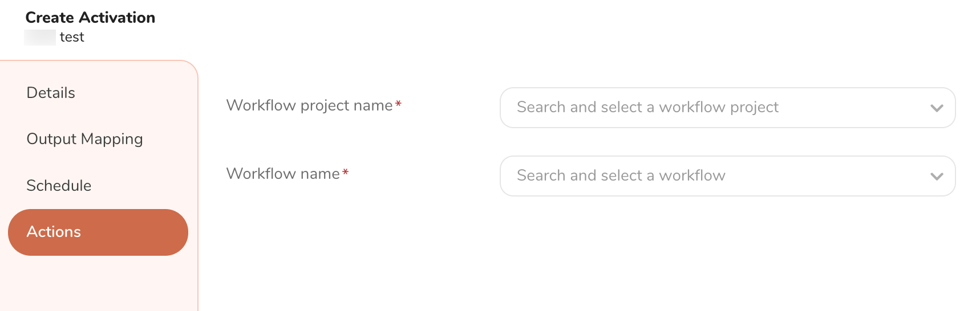980x311 pixels.
Task: Expand the workflow name dropdown chevron
Action: pos(936,176)
